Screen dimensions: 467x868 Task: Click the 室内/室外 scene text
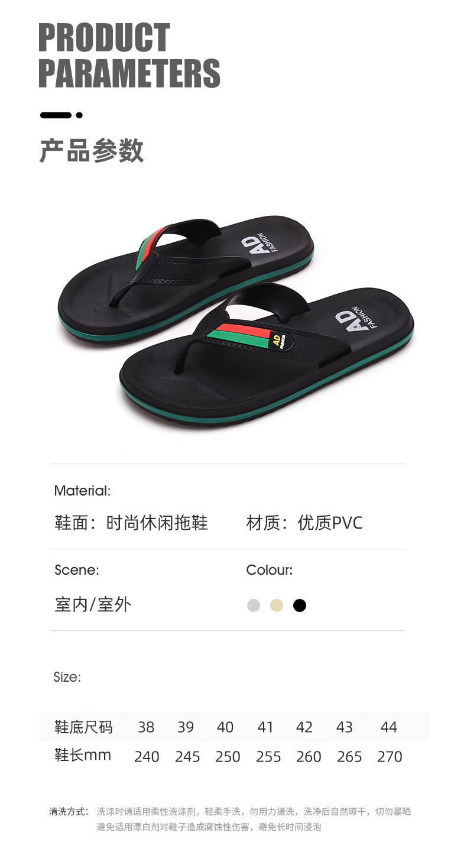tap(93, 605)
